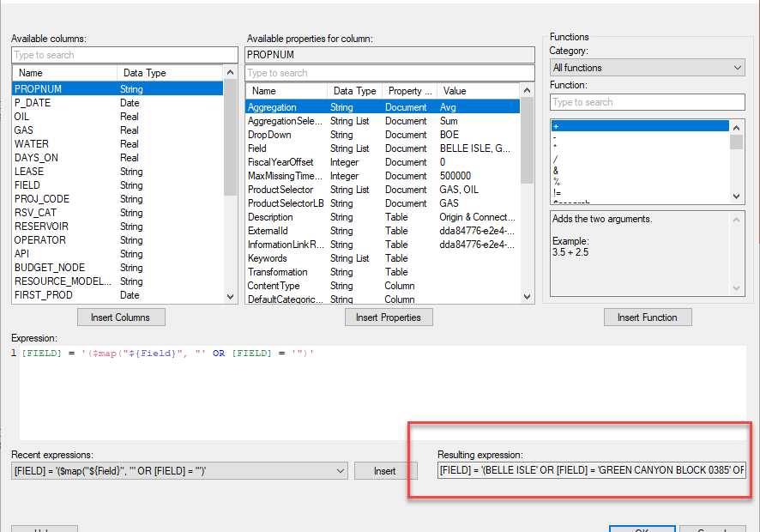Click function description scroll-down arrow
Image resolution: width=760 pixels, height=532 pixels.
[x=736, y=288]
